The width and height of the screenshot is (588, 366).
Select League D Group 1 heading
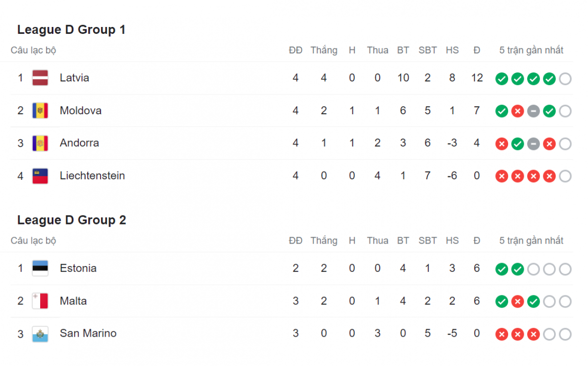pos(72,30)
